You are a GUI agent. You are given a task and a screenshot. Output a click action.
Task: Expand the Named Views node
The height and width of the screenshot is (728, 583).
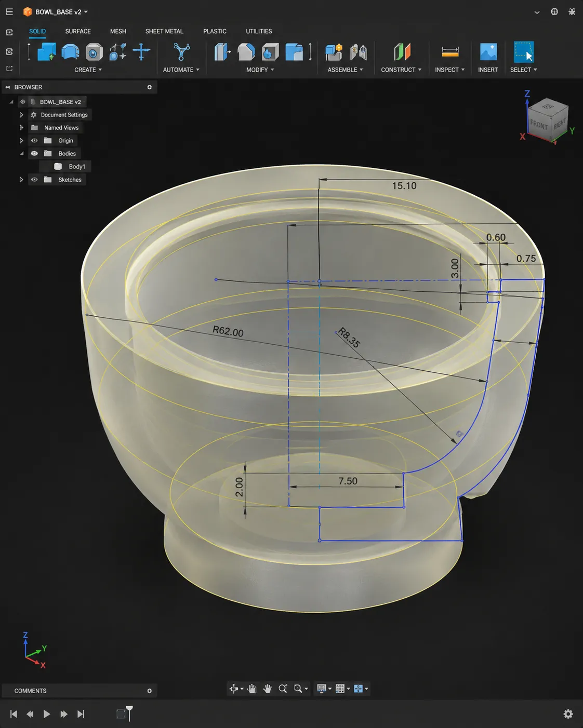(21, 128)
